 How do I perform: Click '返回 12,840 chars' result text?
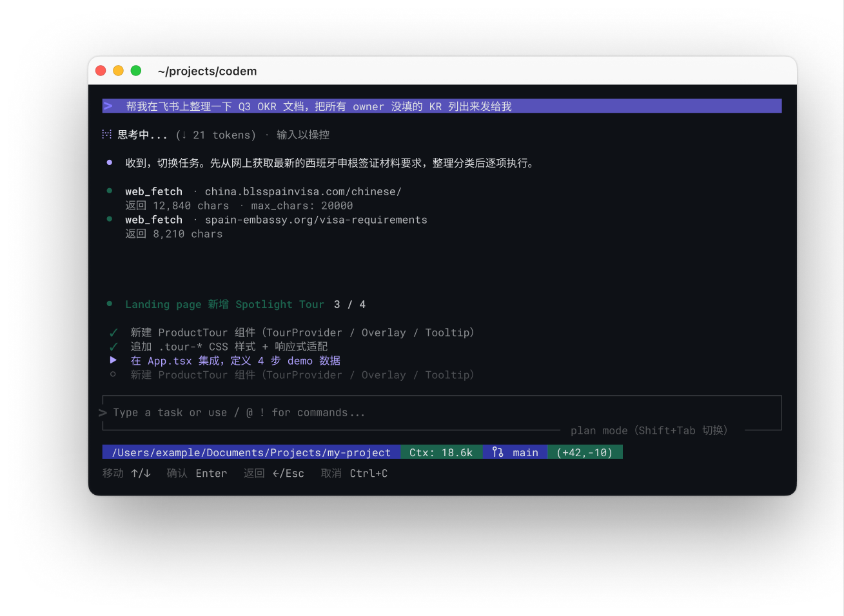click(177, 206)
